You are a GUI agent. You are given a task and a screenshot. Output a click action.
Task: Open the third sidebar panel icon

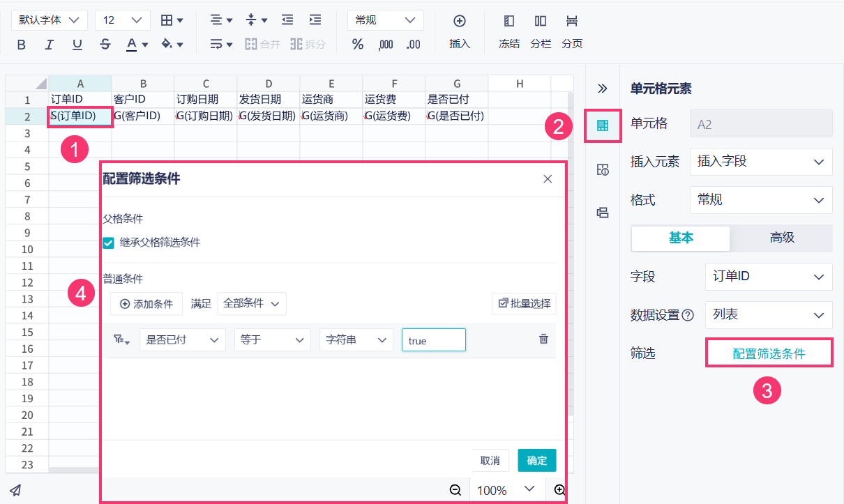point(603,213)
